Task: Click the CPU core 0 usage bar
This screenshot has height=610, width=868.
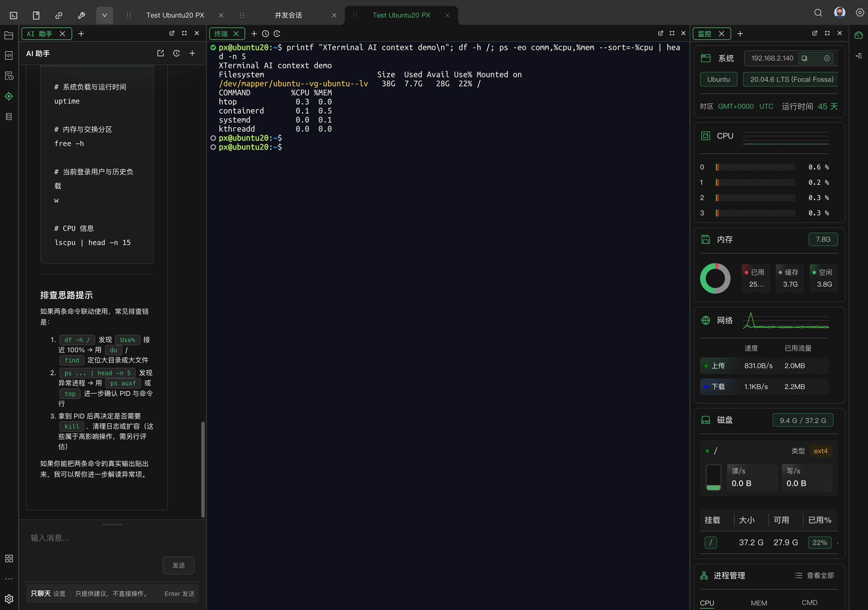Action: coord(755,167)
